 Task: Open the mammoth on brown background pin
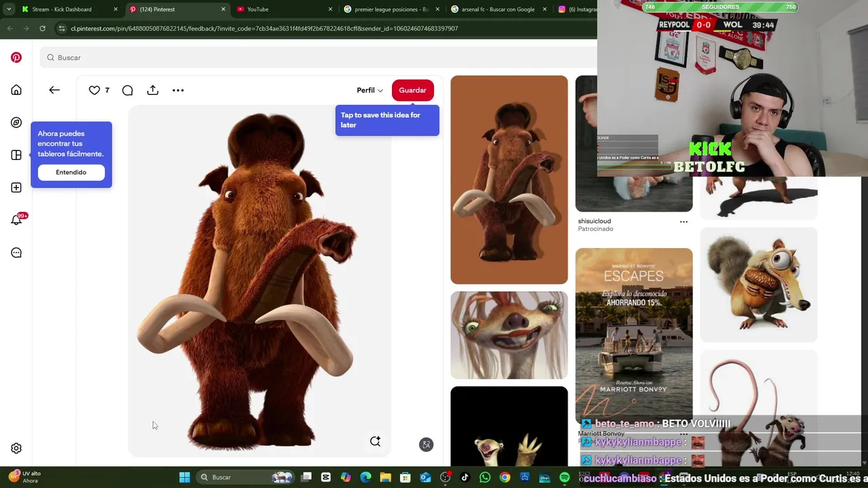coord(509,180)
